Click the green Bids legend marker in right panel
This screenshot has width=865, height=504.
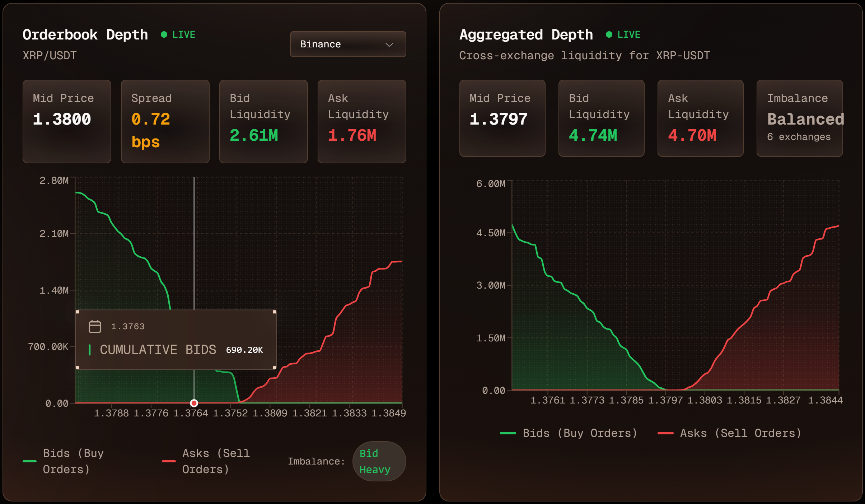508,433
